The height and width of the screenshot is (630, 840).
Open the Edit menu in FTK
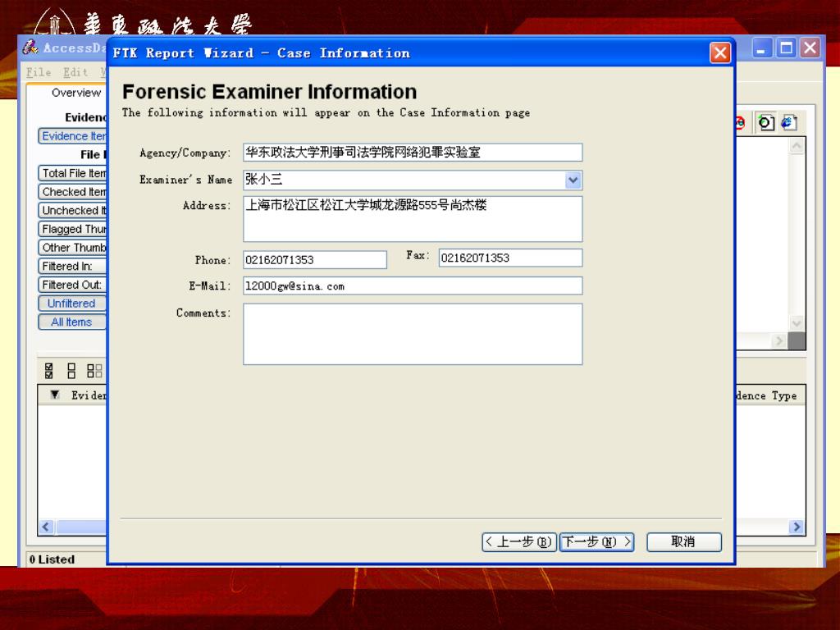(75, 72)
